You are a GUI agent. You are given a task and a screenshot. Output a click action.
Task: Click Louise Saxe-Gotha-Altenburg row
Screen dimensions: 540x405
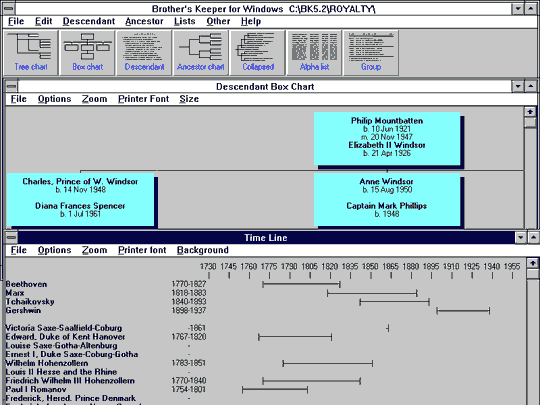click(61, 346)
